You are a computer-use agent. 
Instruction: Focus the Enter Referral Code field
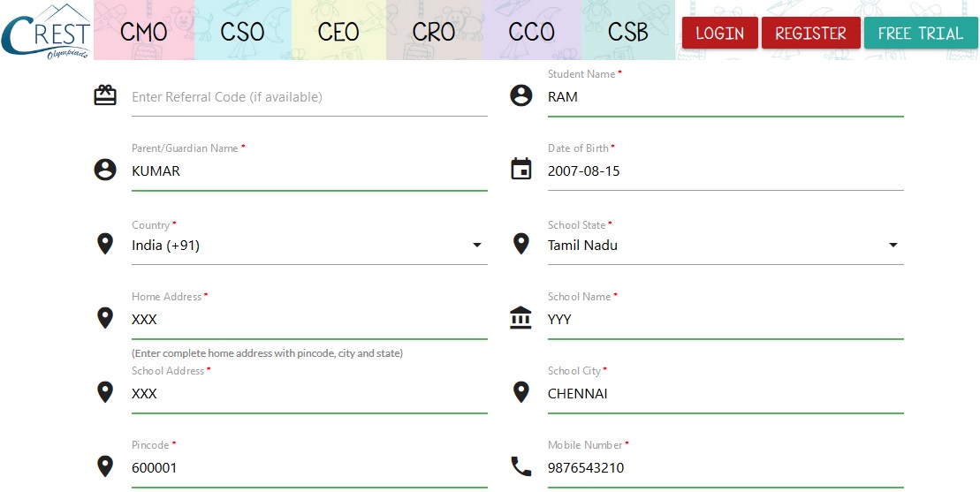click(308, 97)
